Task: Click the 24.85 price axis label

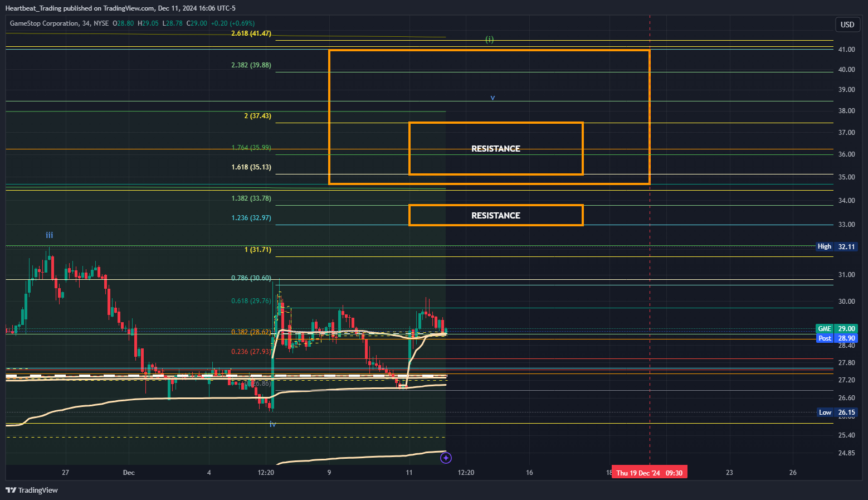Action: (x=846, y=453)
